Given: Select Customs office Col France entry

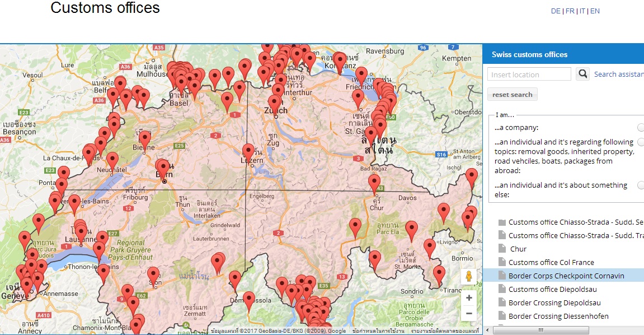Looking at the screenshot, I should coord(551,262).
